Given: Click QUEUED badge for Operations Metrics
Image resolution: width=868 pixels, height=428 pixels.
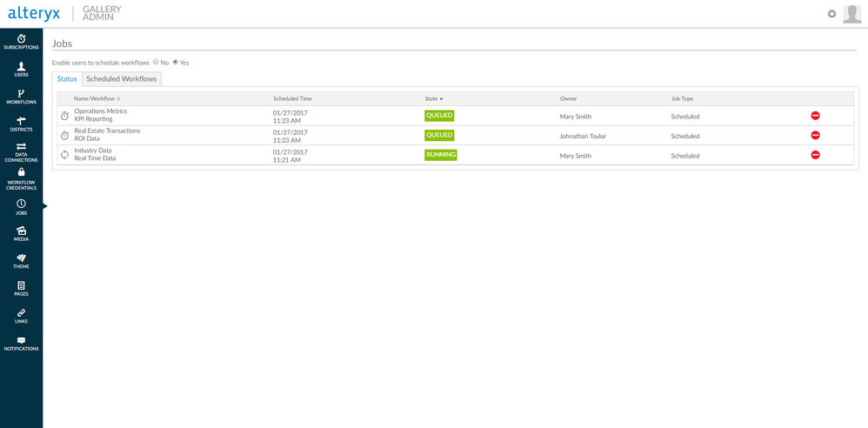Looking at the screenshot, I should coord(439,116).
